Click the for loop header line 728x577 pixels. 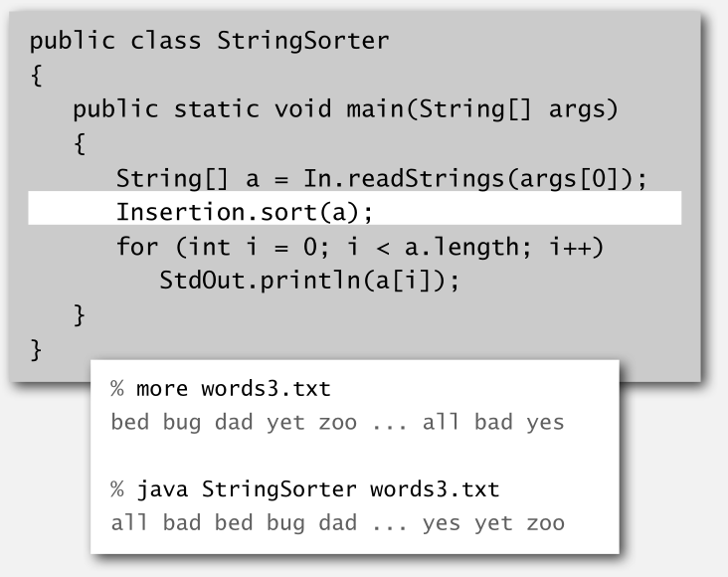pyautogui.click(x=360, y=247)
